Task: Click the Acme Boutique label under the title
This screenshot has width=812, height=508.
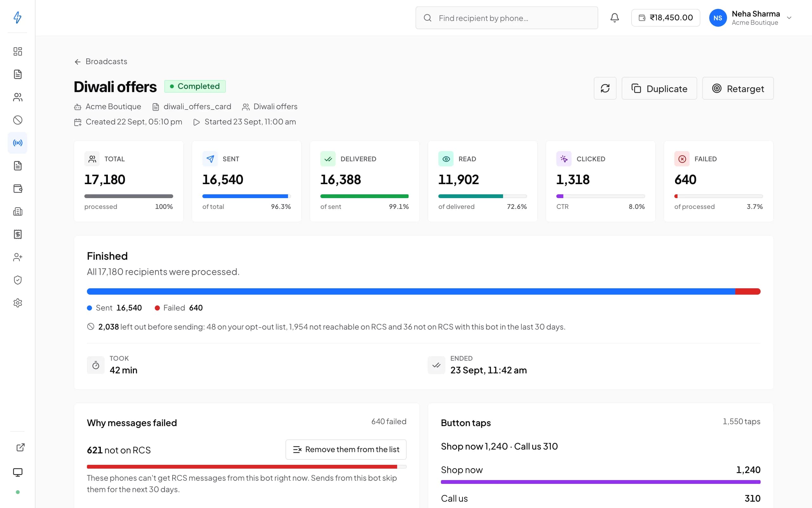Action: [x=113, y=106]
